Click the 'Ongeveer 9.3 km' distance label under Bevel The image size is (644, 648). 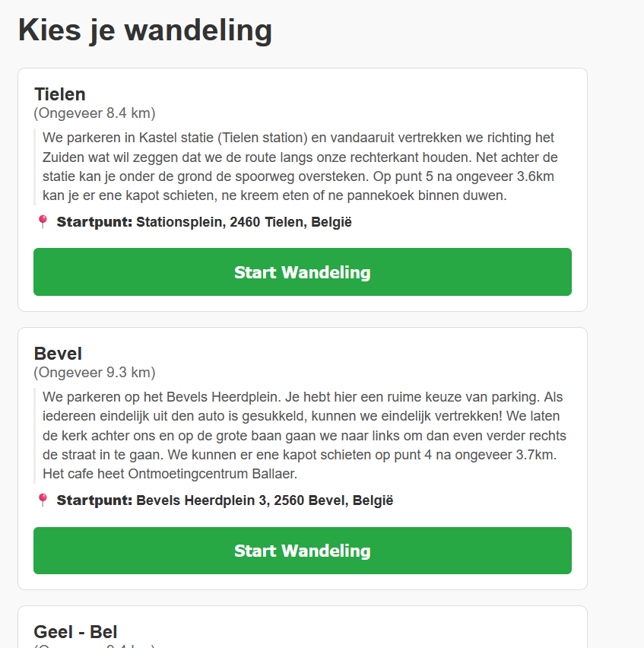[x=94, y=373]
